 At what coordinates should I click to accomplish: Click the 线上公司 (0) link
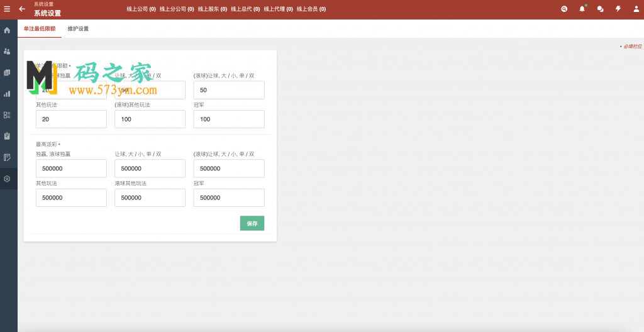[x=141, y=9]
